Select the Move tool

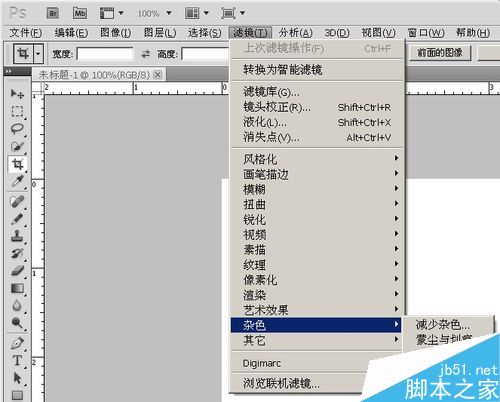click(x=17, y=93)
